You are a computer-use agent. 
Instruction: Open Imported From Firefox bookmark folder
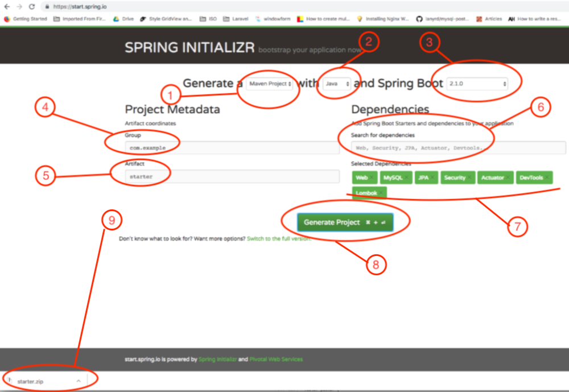[80, 19]
